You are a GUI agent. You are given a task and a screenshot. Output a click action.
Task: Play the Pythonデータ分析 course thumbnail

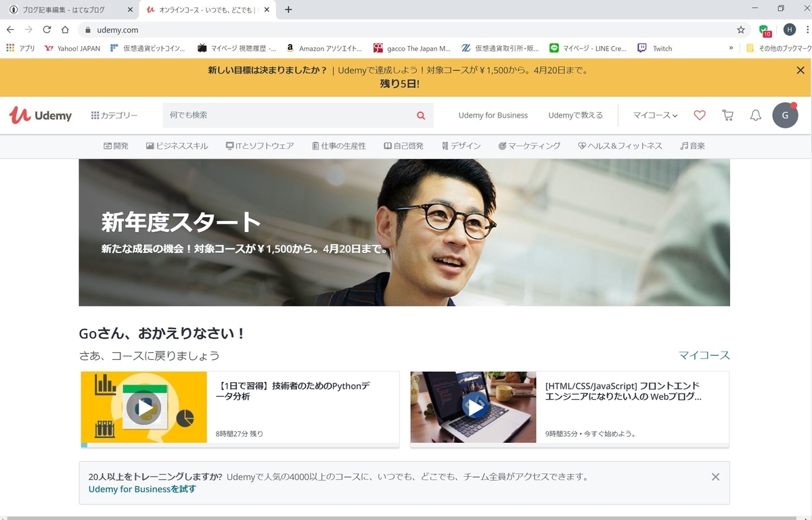click(x=143, y=407)
